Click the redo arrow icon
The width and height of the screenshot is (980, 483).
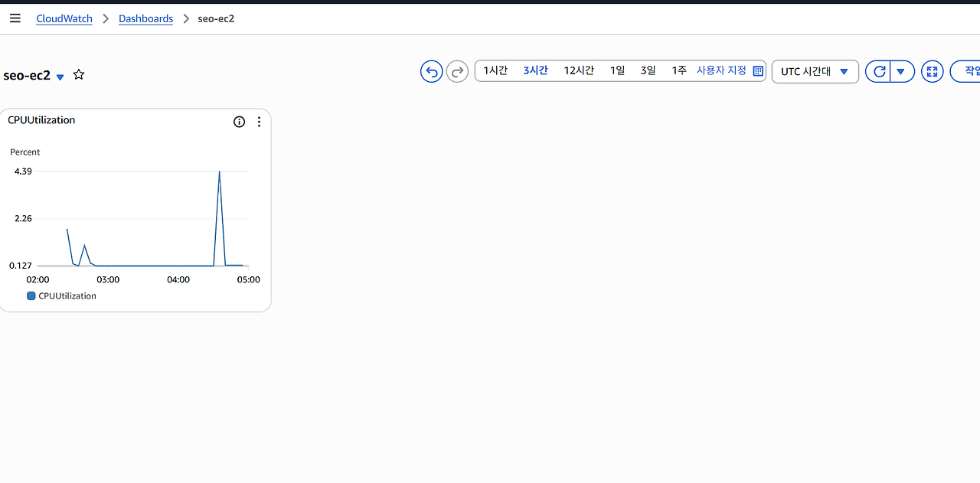pyautogui.click(x=457, y=70)
